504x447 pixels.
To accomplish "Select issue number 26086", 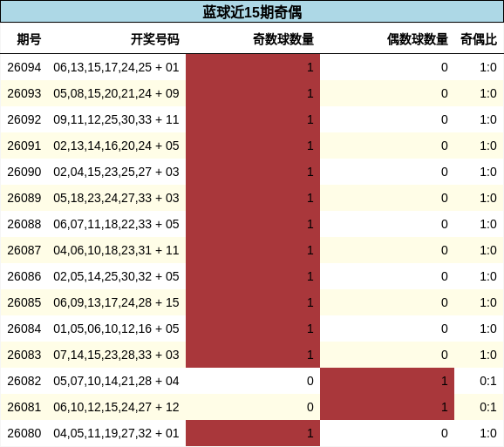I will click(24, 276).
